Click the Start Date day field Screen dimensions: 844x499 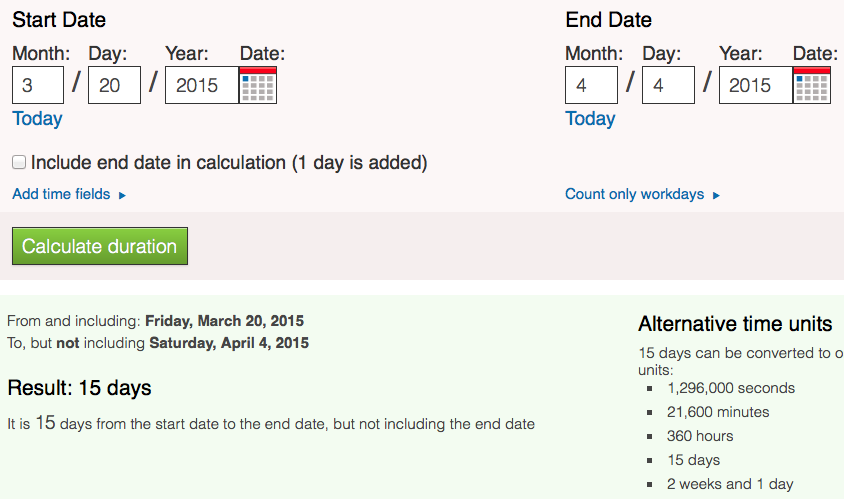[114, 85]
